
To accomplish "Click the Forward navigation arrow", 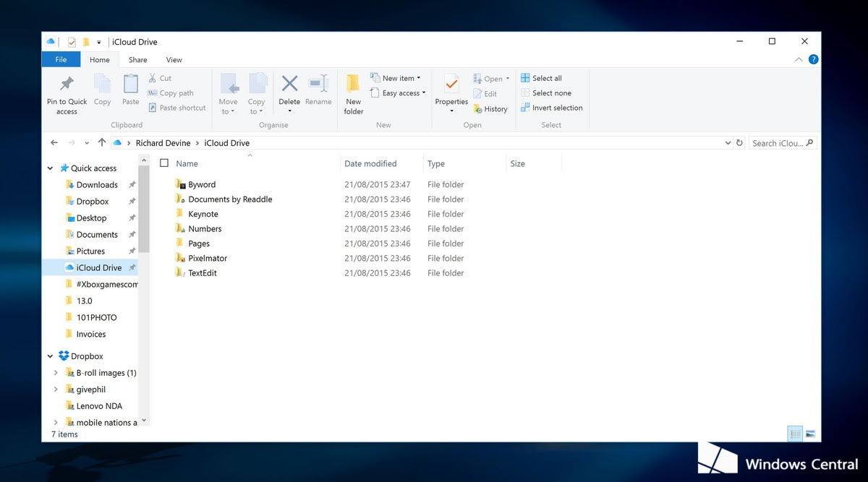I will (x=72, y=143).
